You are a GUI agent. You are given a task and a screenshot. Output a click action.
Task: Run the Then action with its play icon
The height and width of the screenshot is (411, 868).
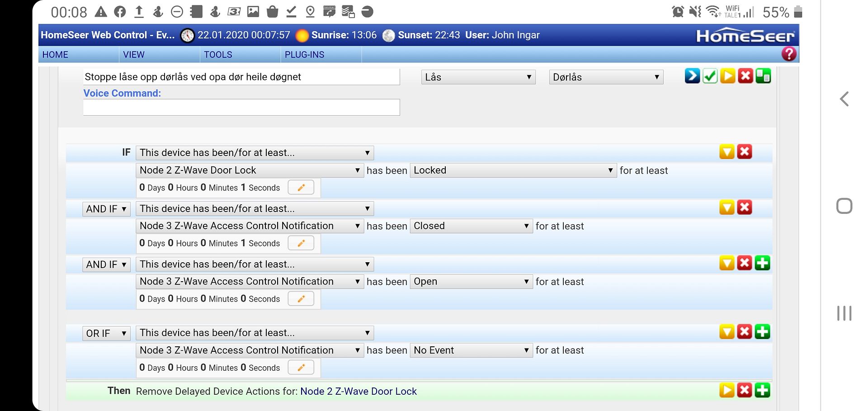click(727, 390)
